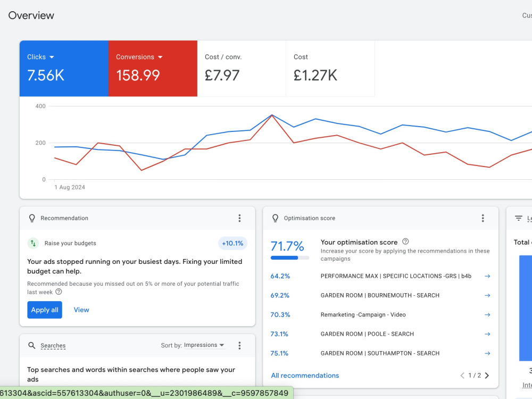Open the Recommendation card three-dot menu
Image resolution: width=532 pixels, height=399 pixels.
point(239,218)
